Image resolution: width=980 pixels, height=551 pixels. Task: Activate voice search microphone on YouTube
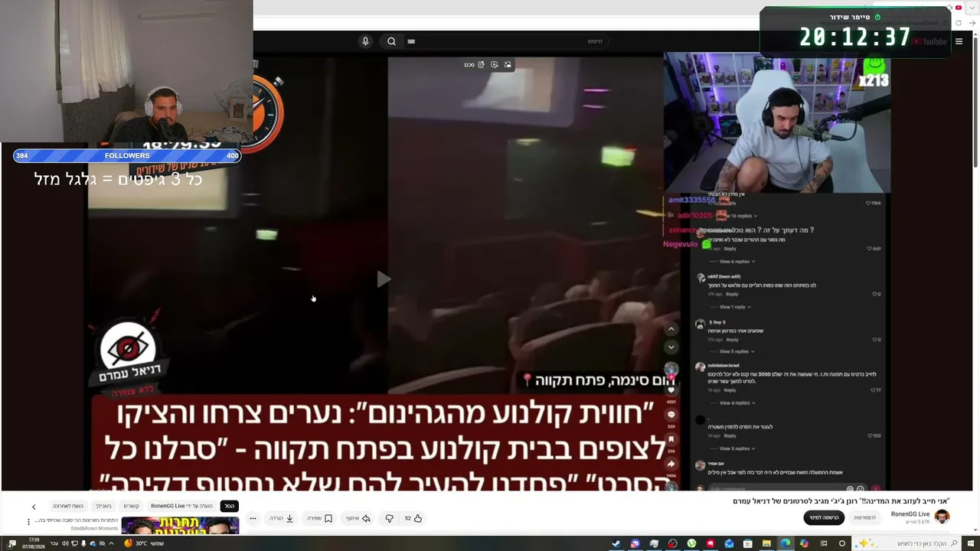pos(365,41)
